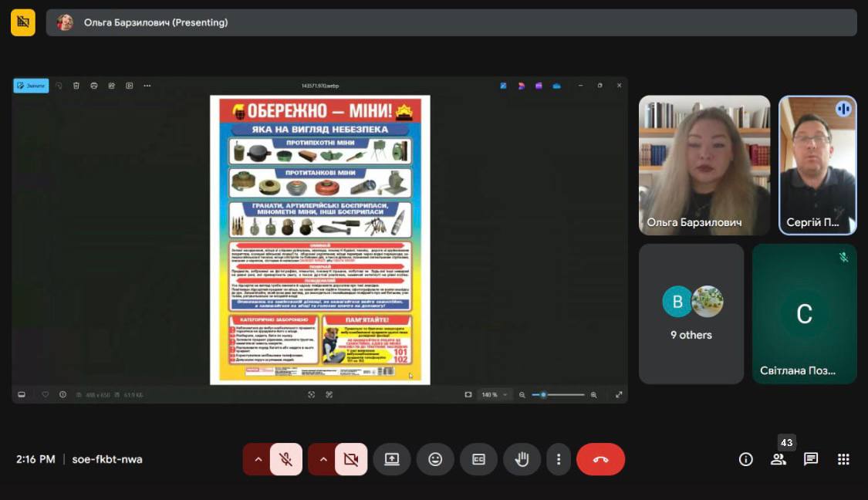
Task: Open the meeting details info icon
Action: 745,459
